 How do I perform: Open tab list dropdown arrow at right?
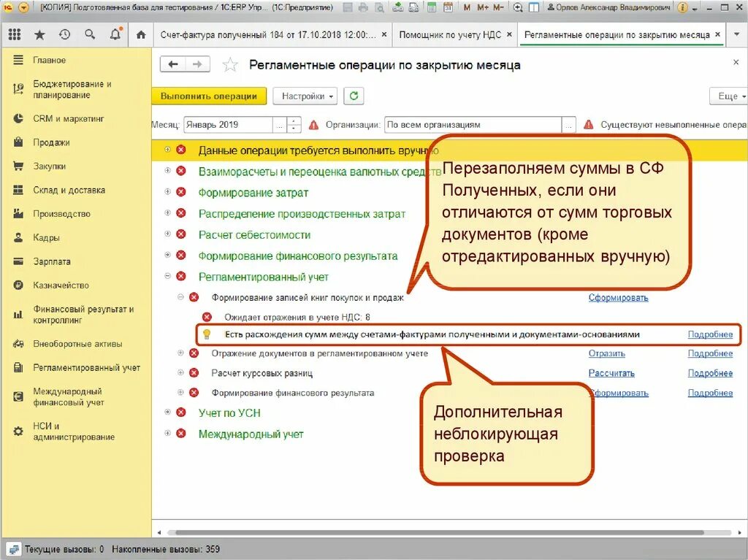point(736,34)
